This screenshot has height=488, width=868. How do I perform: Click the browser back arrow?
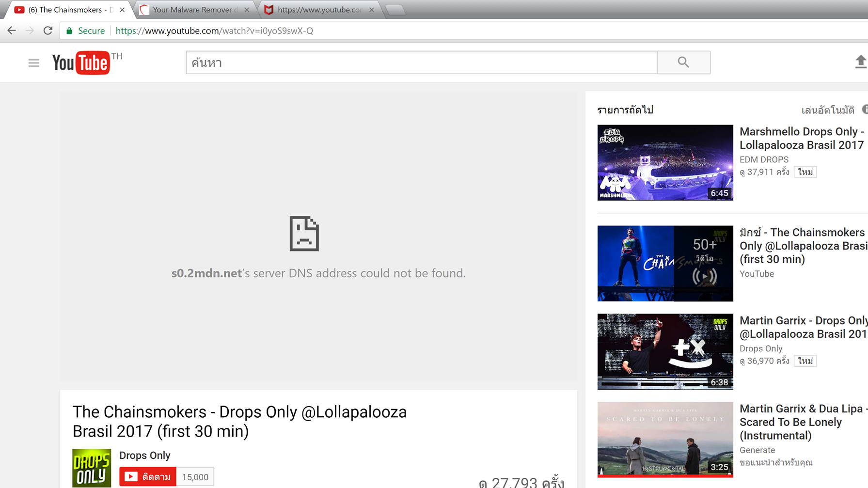(12, 31)
